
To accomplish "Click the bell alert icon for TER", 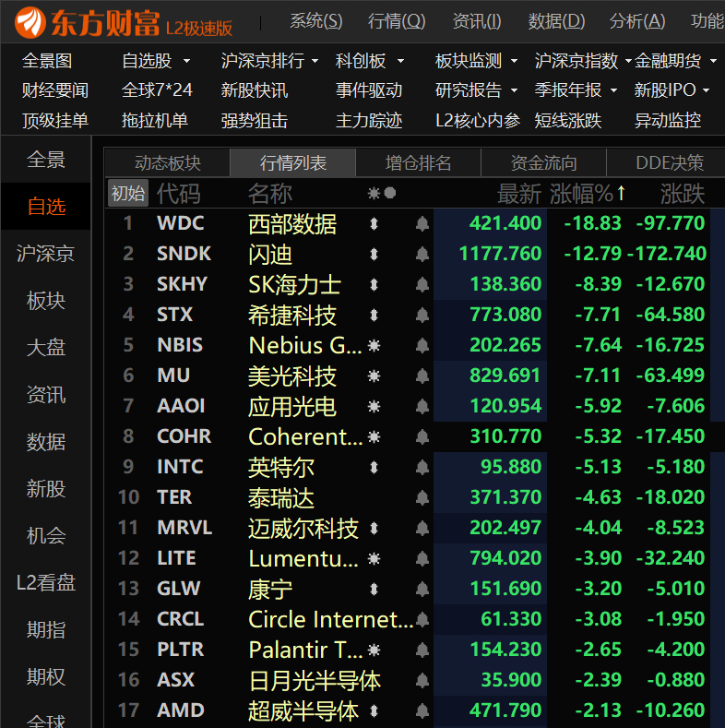I will (422, 497).
